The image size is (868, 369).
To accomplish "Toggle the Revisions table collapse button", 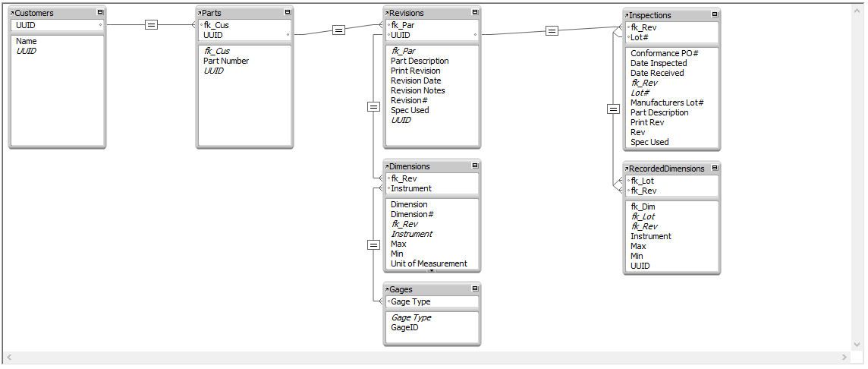I will tap(475, 12).
